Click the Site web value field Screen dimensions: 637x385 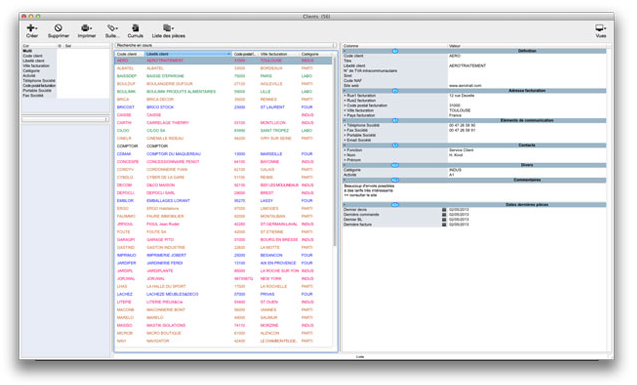(x=527, y=86)
